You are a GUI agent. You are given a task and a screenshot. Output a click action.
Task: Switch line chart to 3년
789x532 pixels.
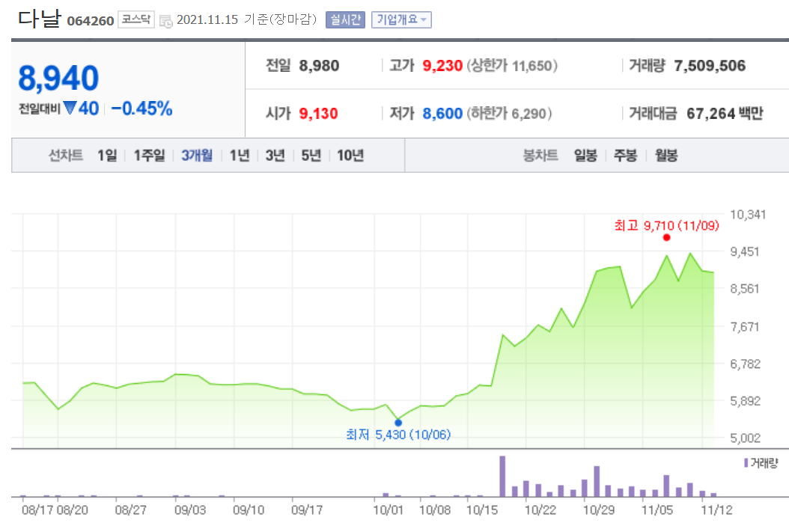pos(275,156)
